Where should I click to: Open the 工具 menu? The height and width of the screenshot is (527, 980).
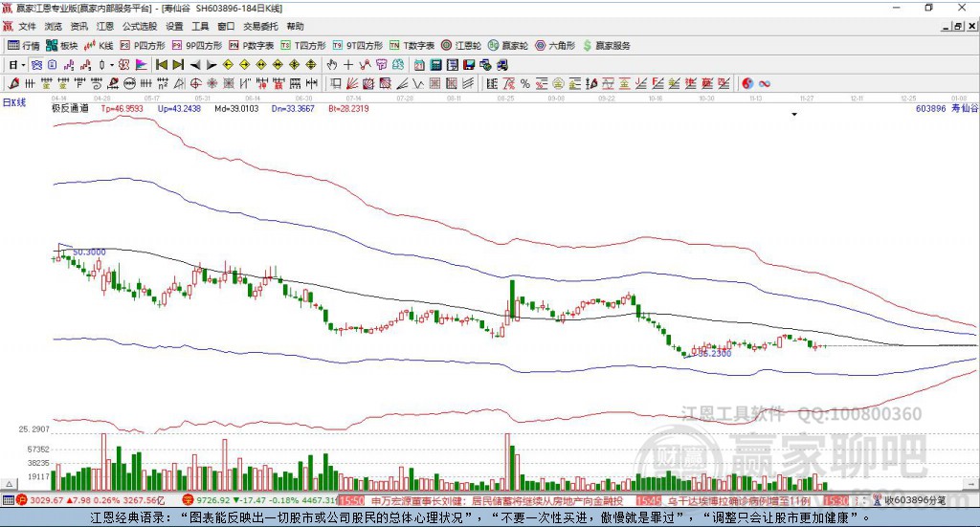click(200, 26)
